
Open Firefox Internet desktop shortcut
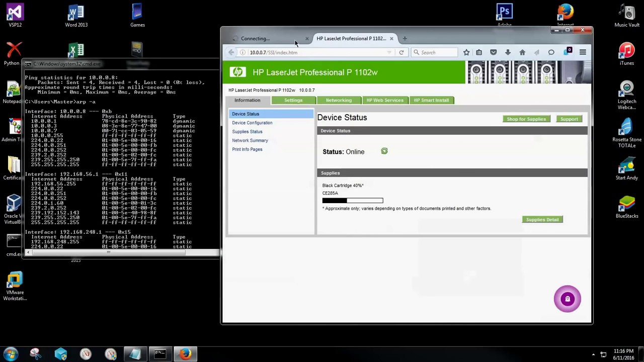(566, 16)
